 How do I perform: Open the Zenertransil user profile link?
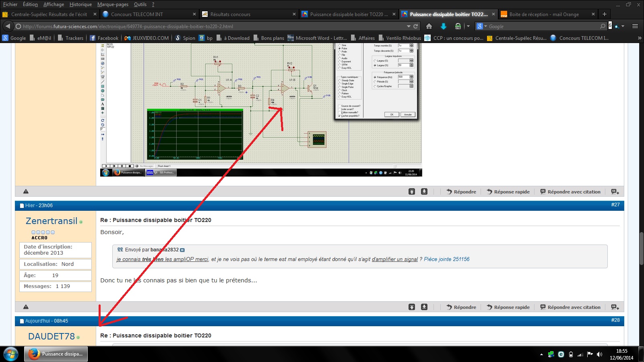pyautogui.click(x=52, y=221)
